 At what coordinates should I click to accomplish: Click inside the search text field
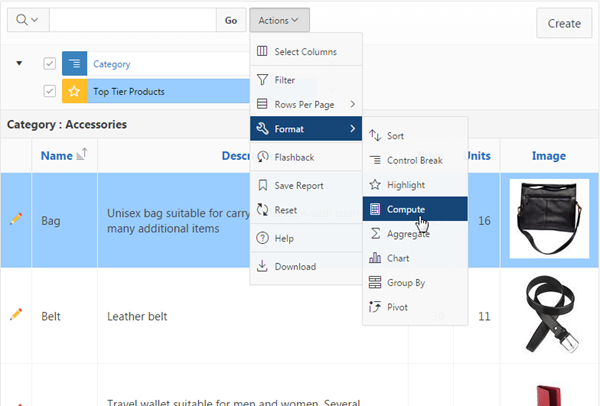click(132, 20)
